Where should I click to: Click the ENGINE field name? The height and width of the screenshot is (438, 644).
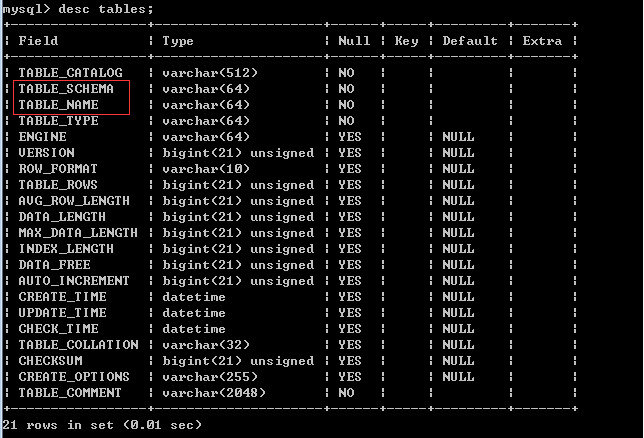[42, 137]
